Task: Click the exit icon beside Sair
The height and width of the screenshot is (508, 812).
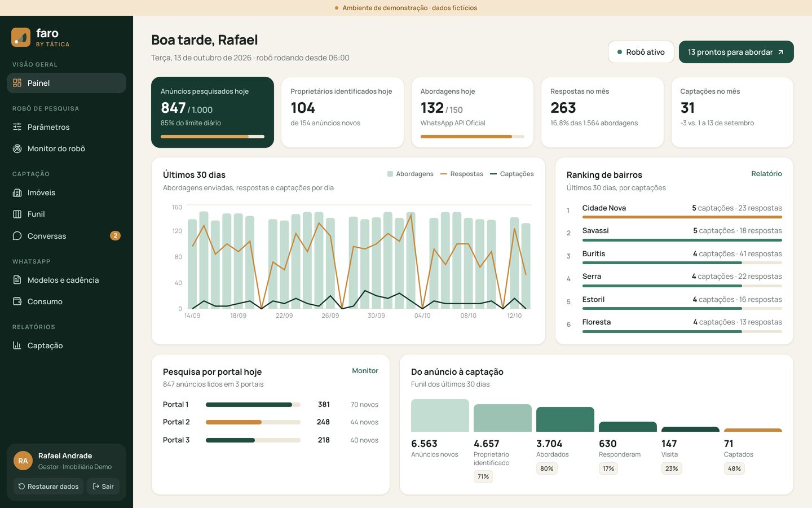Action: (96, 487)
